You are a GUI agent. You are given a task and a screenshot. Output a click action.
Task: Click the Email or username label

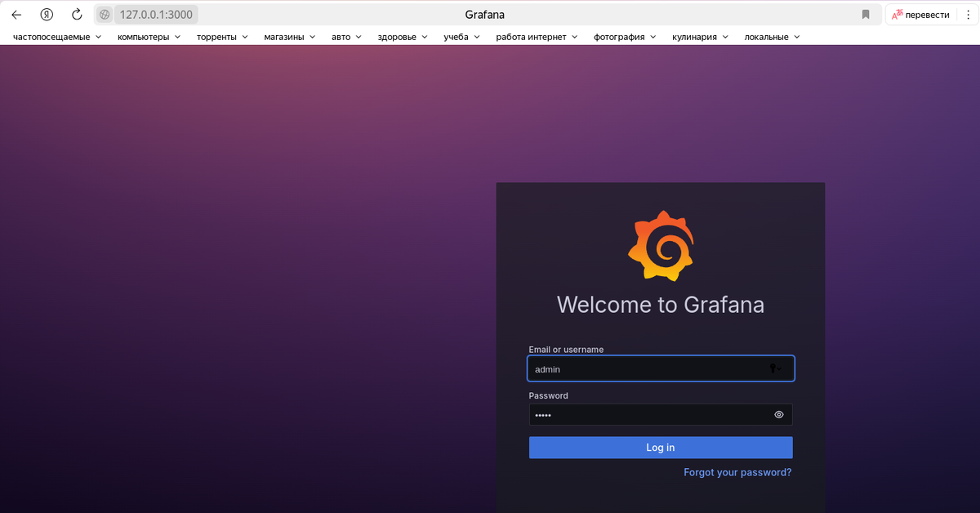(x=566, y=350)
